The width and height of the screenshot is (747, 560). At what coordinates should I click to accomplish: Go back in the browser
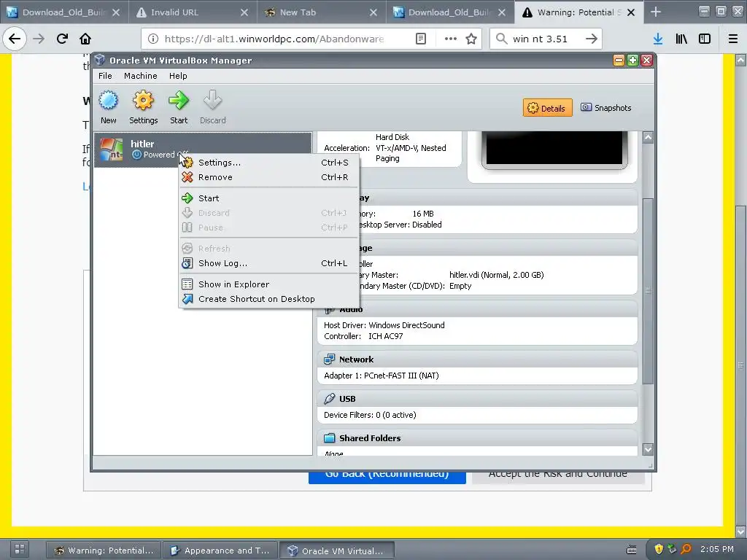tap(15, 39)
